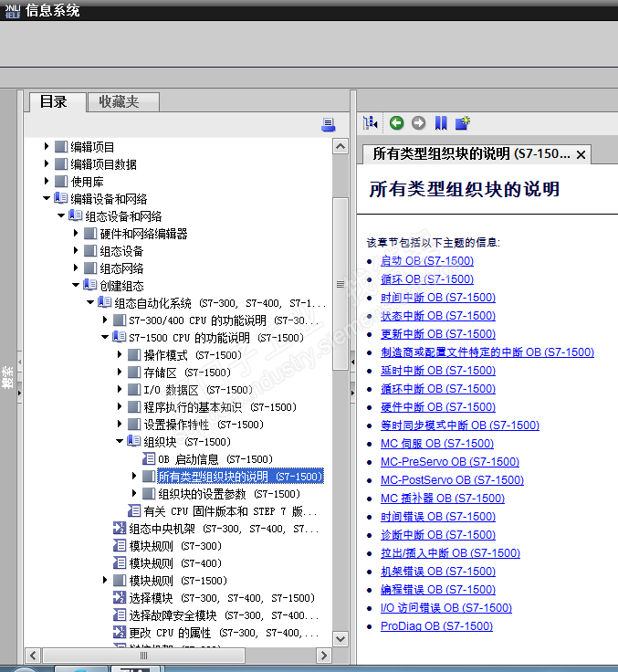Click the tree's vertical scrollbar thumb
The width and height of the screenshot is (618, 672).
(340, 284)
